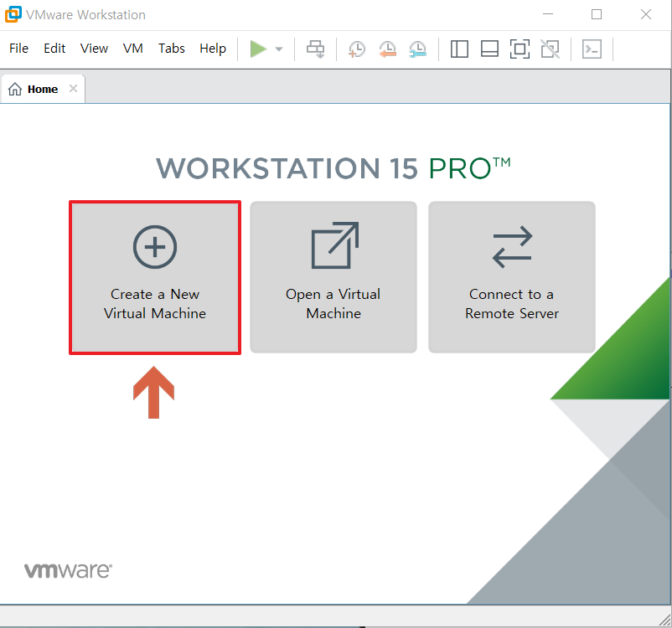
Task: Click the window resize grip corner
Action: 665,620
